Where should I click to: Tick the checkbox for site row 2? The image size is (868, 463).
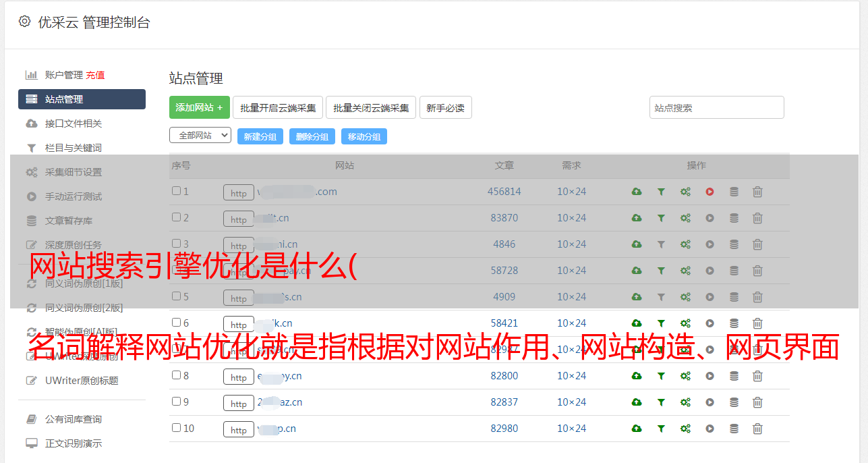(x=176, y=217)
